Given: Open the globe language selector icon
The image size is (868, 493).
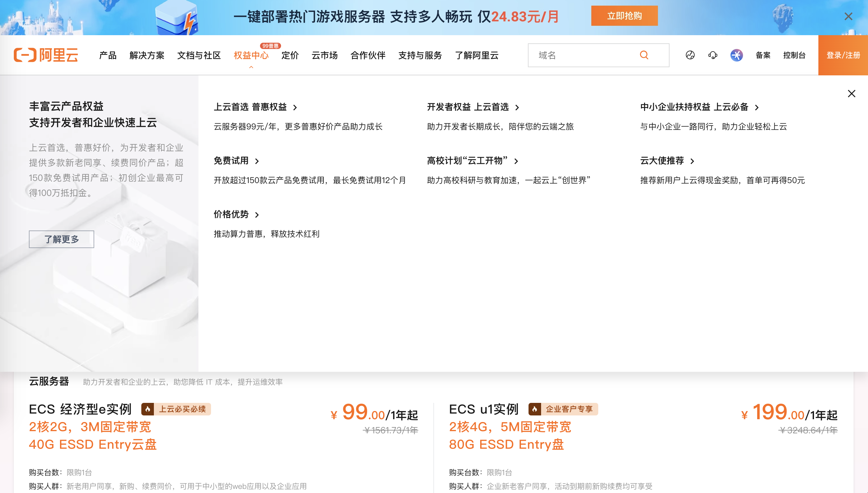Looking at the screenshot, I should click(x=690, y=55).
